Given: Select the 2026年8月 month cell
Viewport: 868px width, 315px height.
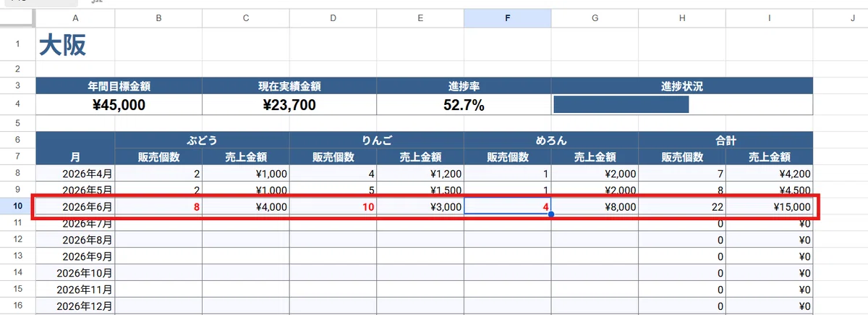Looking at the screenshot, I should [75, 239].
